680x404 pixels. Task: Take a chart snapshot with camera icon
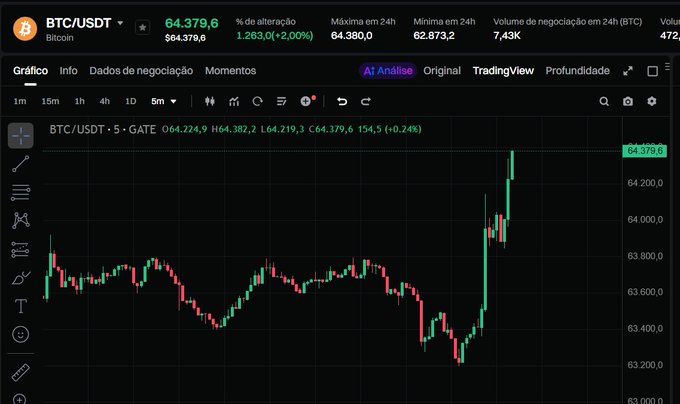tap(628, 101)
